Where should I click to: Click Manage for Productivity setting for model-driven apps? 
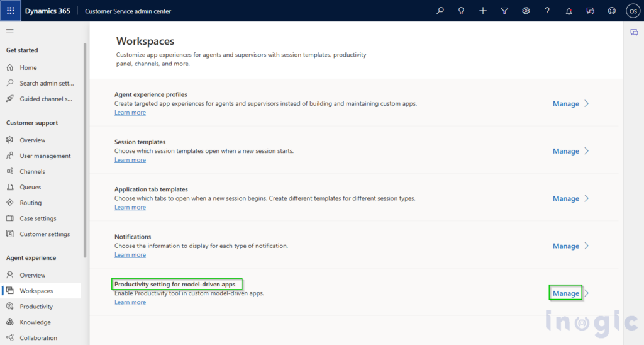565,293
